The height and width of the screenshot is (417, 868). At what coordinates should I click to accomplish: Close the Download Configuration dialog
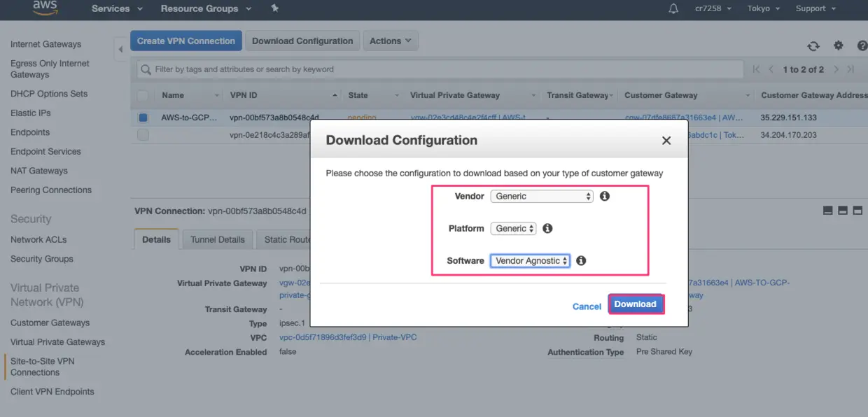click(666, 141)
